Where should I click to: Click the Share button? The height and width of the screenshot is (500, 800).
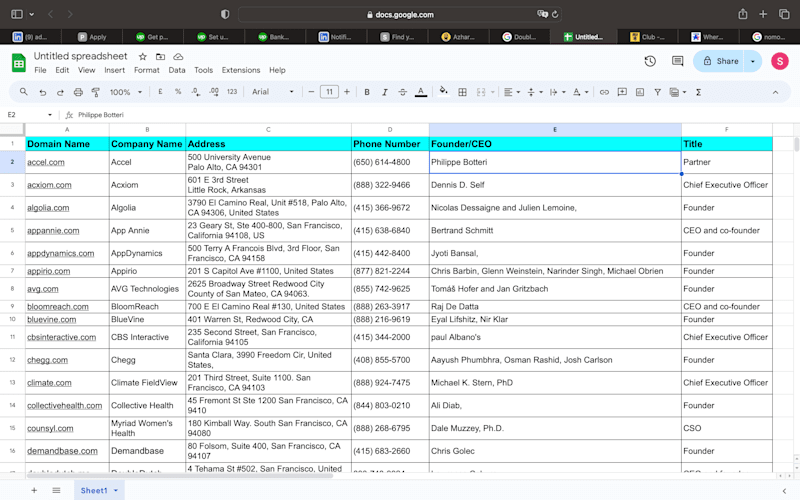coord(719,61)
